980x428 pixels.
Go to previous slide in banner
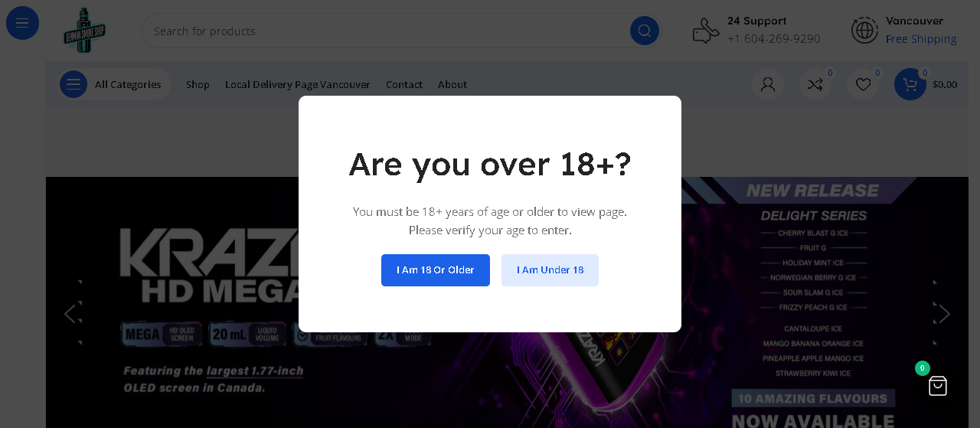71,313
